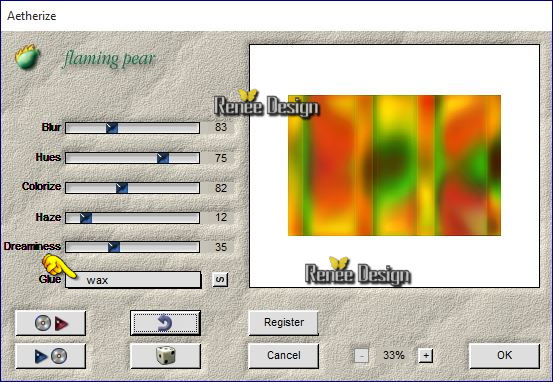Click the dice randomize button
This screenshot has width=553, height=382.
point(165,356)
